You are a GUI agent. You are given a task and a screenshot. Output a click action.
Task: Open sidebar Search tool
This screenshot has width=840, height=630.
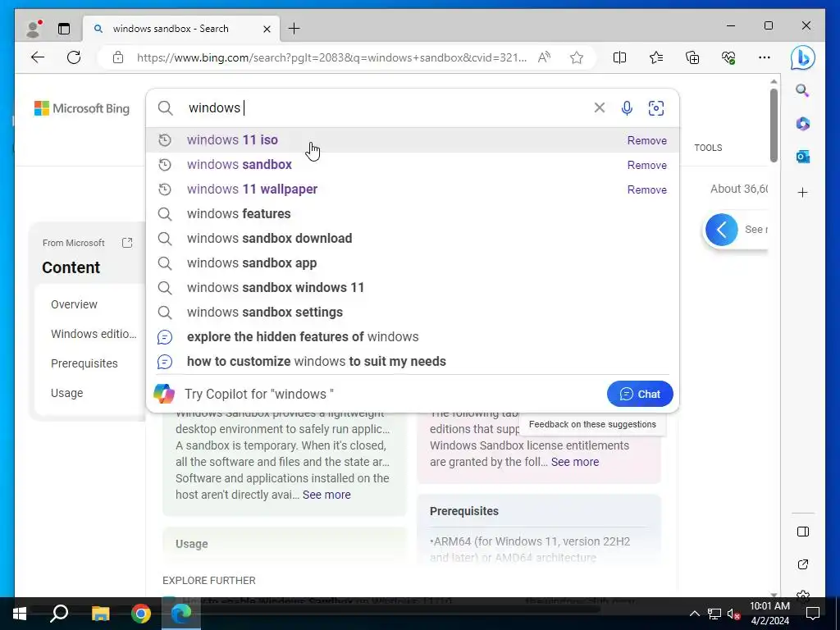coord(802,90)
